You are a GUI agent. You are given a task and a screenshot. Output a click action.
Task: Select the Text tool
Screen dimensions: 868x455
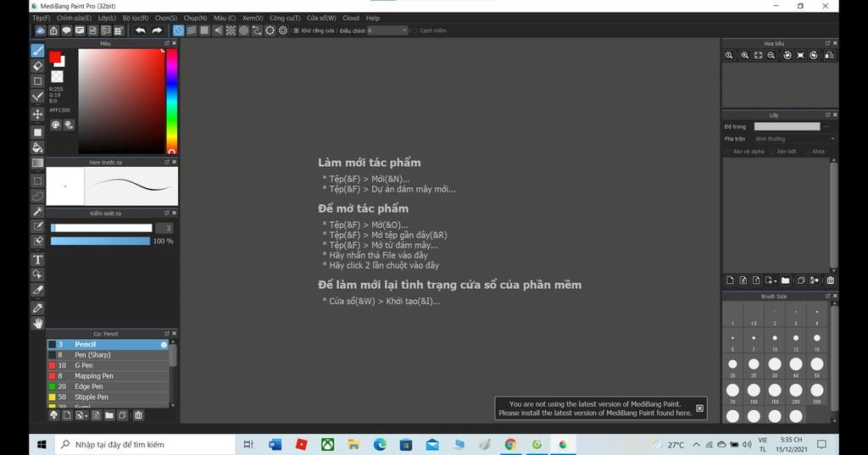pos(37,259)
